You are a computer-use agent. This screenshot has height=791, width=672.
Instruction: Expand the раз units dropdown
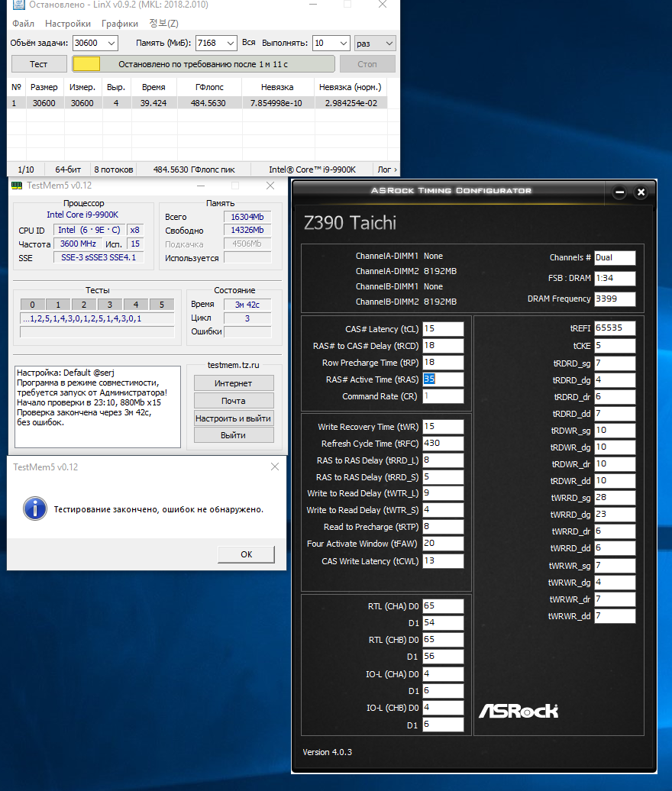pos(389,44)
